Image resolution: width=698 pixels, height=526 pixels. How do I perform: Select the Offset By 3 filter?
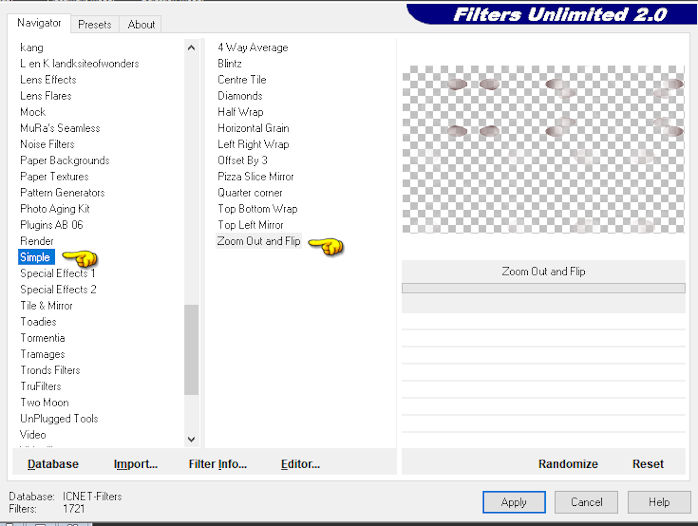pyautogui.click(x=243, y=160)
